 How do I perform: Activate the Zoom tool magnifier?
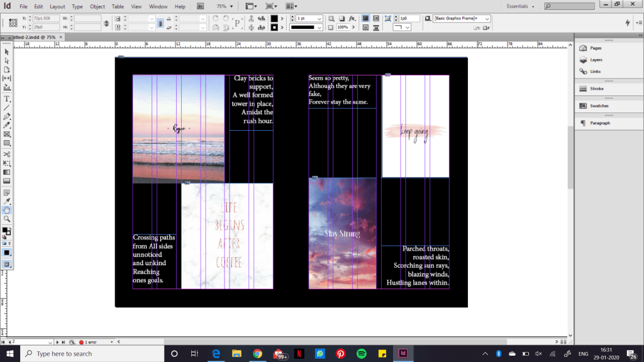[x=7, y=219]
